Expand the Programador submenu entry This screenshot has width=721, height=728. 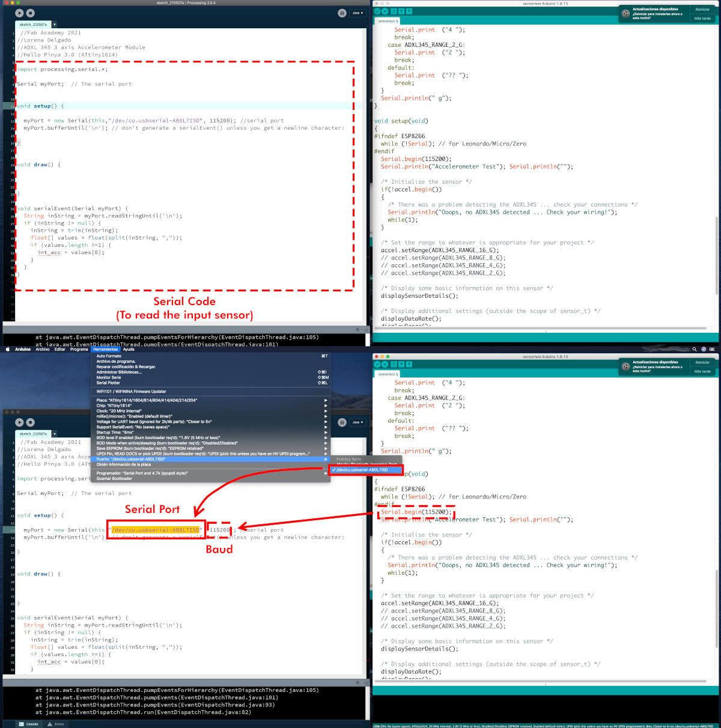211,473
